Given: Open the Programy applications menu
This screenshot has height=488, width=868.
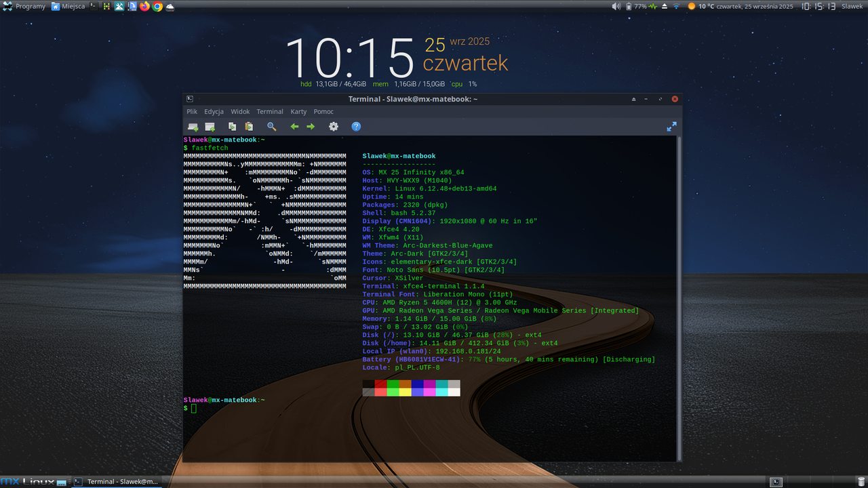Looking at the screenshot, I should point(24,6).
